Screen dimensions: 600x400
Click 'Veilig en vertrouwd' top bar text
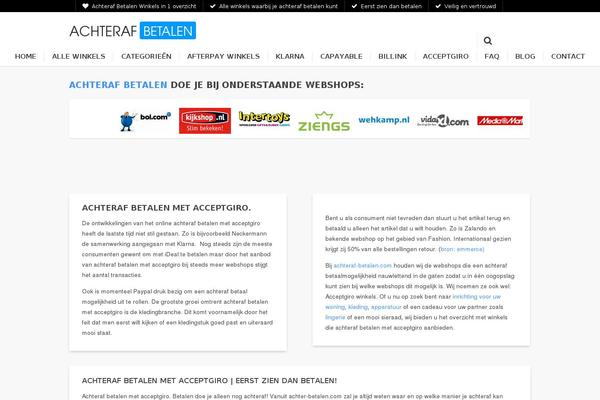470,6
